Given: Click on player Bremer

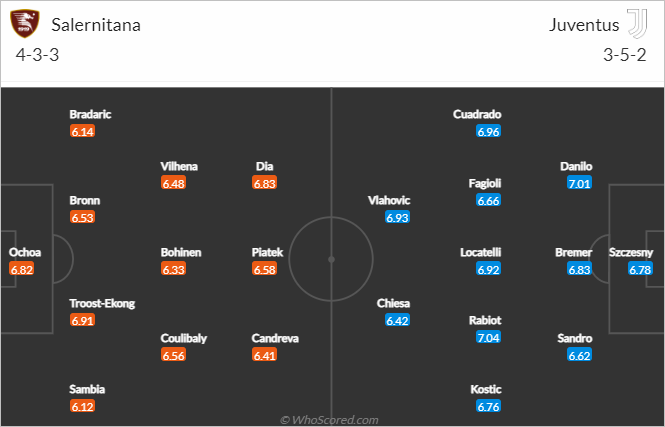Looking at the screenshot, I should tap(573, 252).
